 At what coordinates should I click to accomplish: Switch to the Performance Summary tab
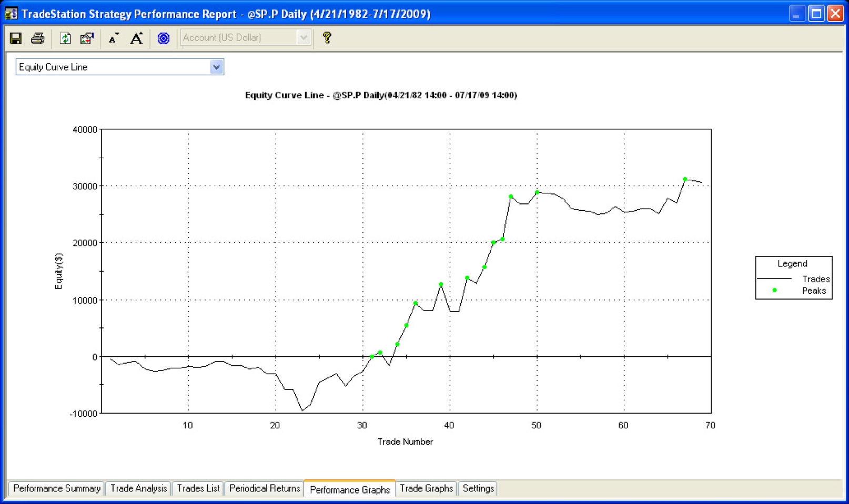(56, 488)
